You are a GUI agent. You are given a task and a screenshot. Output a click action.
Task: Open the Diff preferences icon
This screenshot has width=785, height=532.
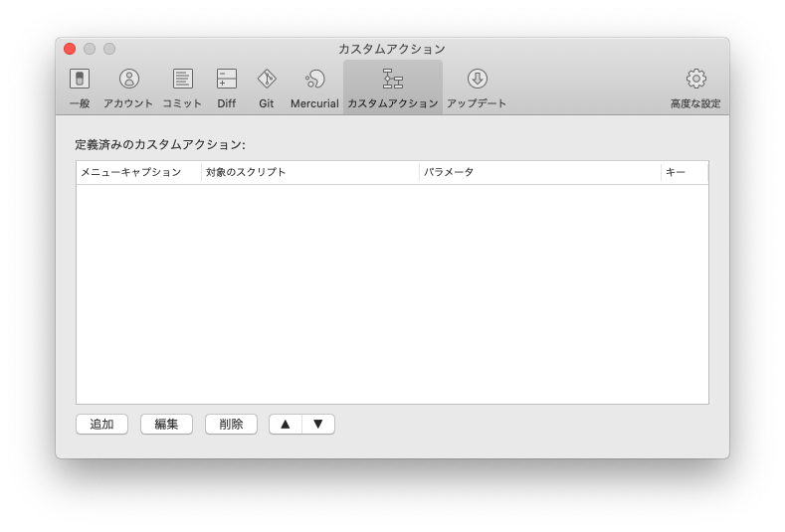tap(226, 79)
